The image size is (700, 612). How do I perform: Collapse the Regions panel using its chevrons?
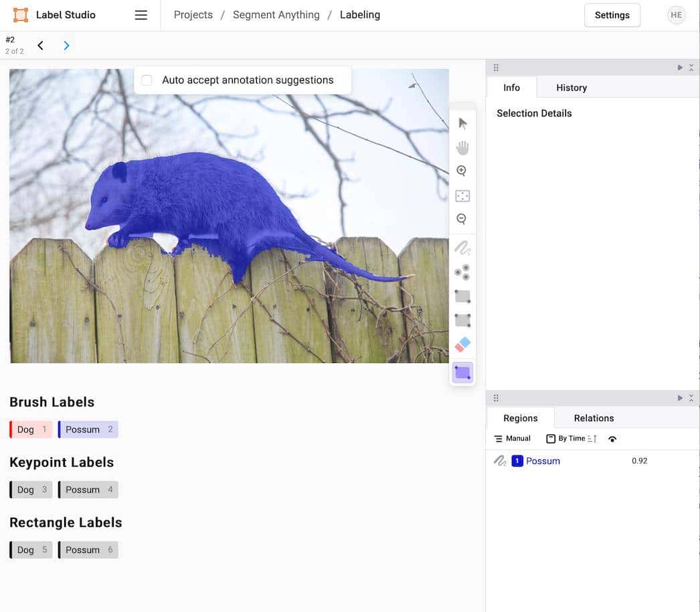click(x=691, y=398)
